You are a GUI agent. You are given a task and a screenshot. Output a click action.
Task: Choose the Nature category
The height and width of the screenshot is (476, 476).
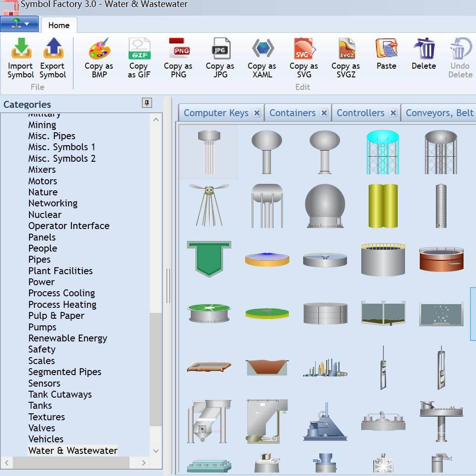click(43, 192)
